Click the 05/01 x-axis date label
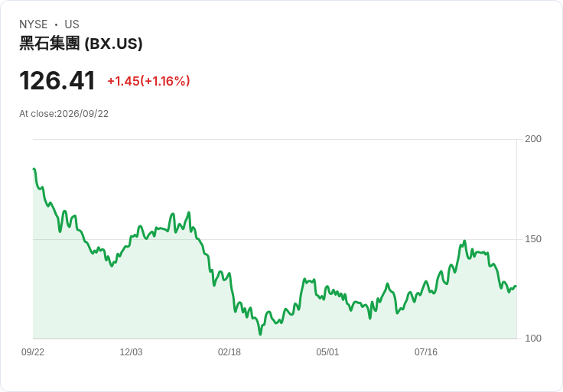The width and height of the screenshot is (563, 392). [x=327, y=352]
